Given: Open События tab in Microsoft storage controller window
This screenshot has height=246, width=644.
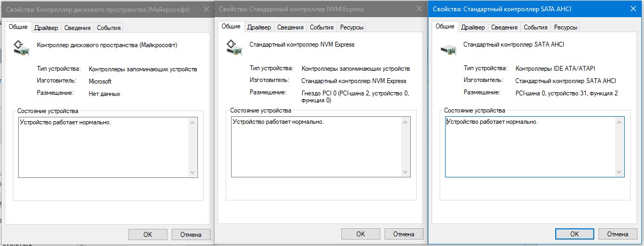Looking at the screenshot, I should coord(109,28).
